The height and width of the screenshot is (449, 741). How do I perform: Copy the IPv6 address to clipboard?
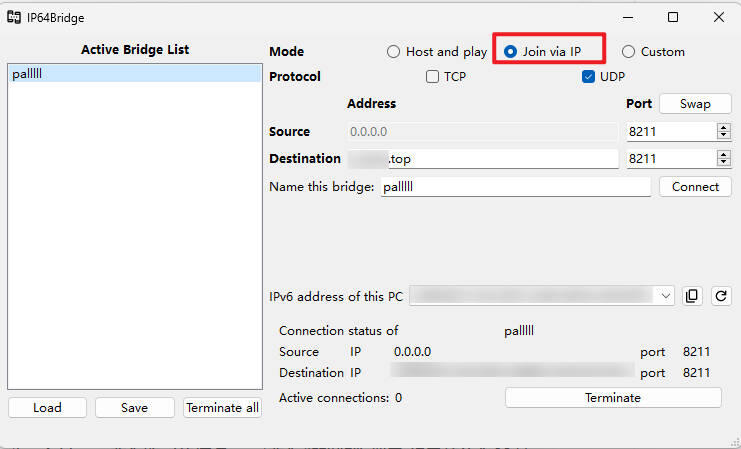tap(692, 296)
